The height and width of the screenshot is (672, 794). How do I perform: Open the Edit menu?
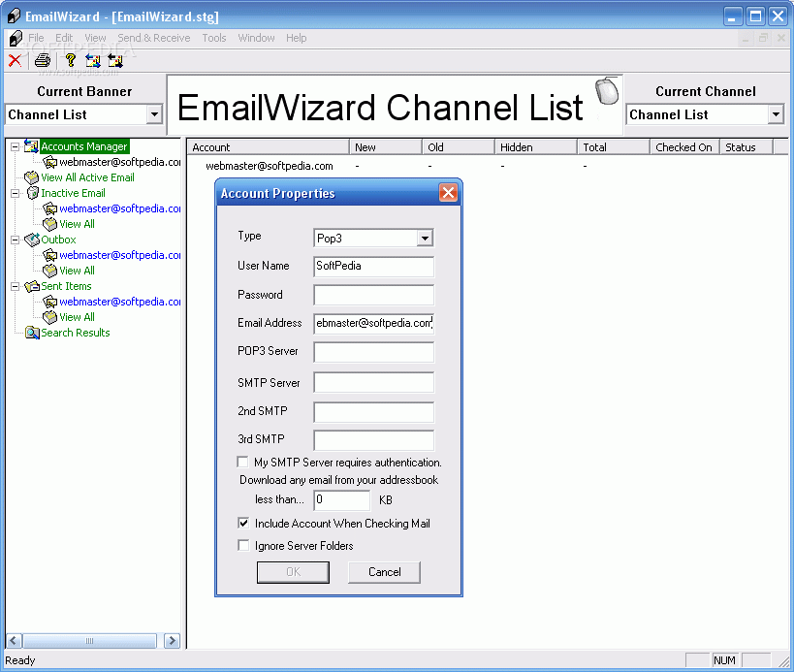(x=64, y=38)
